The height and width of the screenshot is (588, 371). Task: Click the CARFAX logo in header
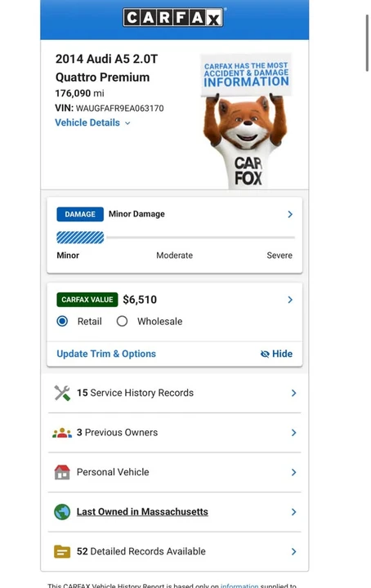click(173, 17)
